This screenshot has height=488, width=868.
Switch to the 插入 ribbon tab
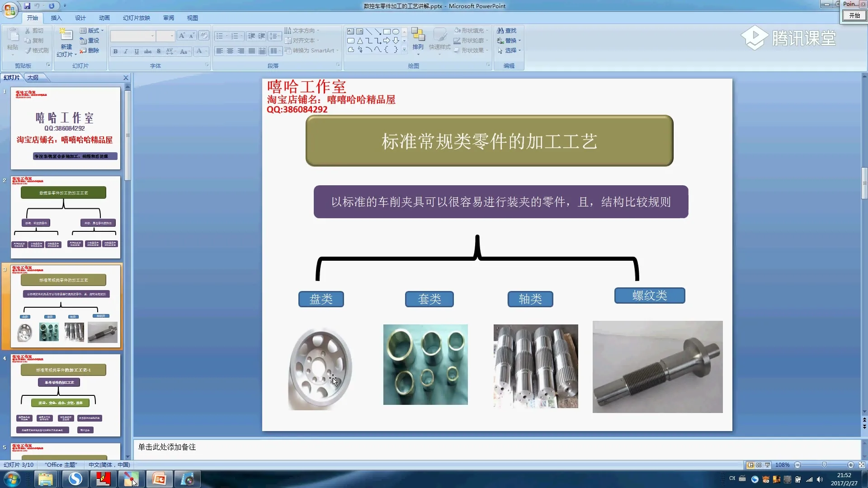click(x=56, y=18)
